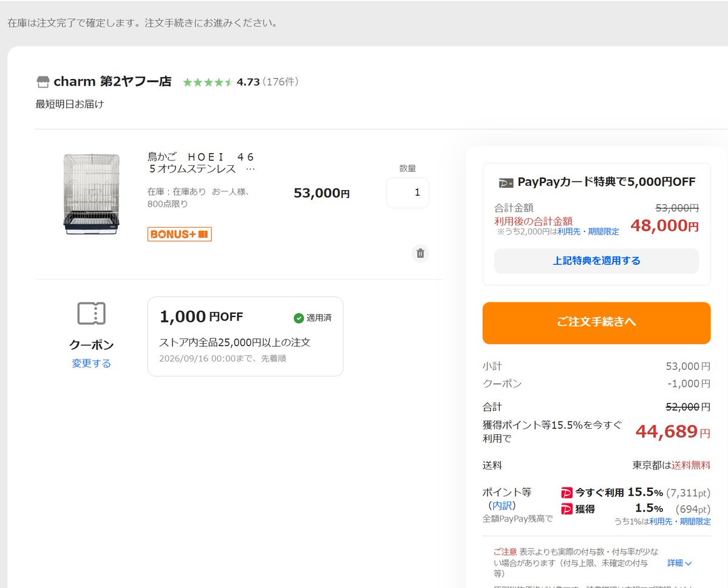Click the trash icon to delete item
This screenshot has width=728, height=588.
click(x=420, y=253)
